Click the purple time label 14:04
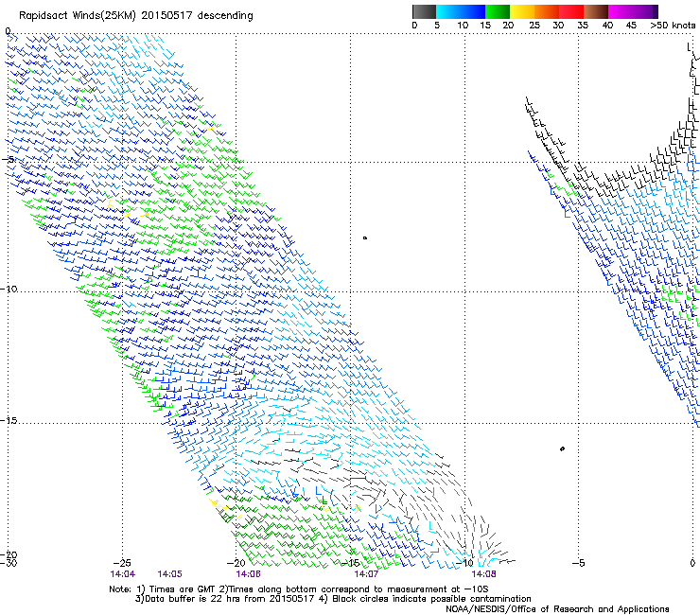The height and width of the screenshot is (615, 700). pyautogui.click(x=123, y=574)
